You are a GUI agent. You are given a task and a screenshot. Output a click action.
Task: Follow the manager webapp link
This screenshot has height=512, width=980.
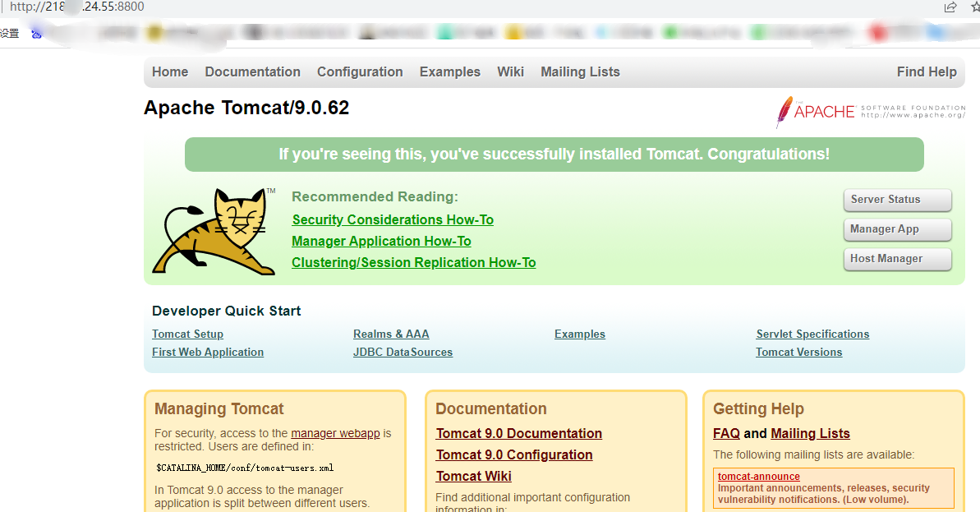(x=335, y=433)
